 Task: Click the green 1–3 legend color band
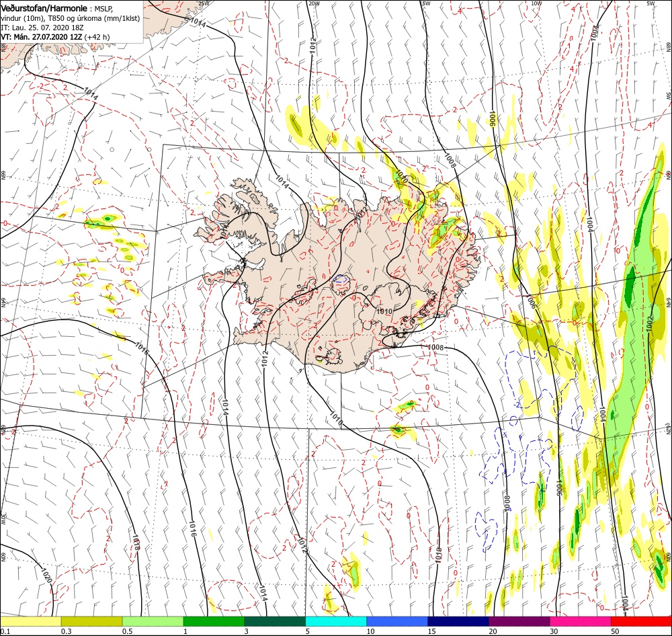point(214,621)
